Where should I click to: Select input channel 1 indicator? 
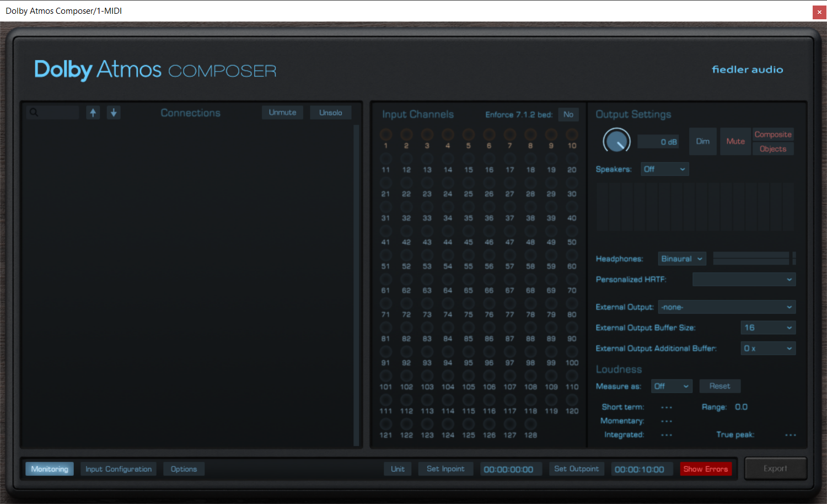[386, 134]
